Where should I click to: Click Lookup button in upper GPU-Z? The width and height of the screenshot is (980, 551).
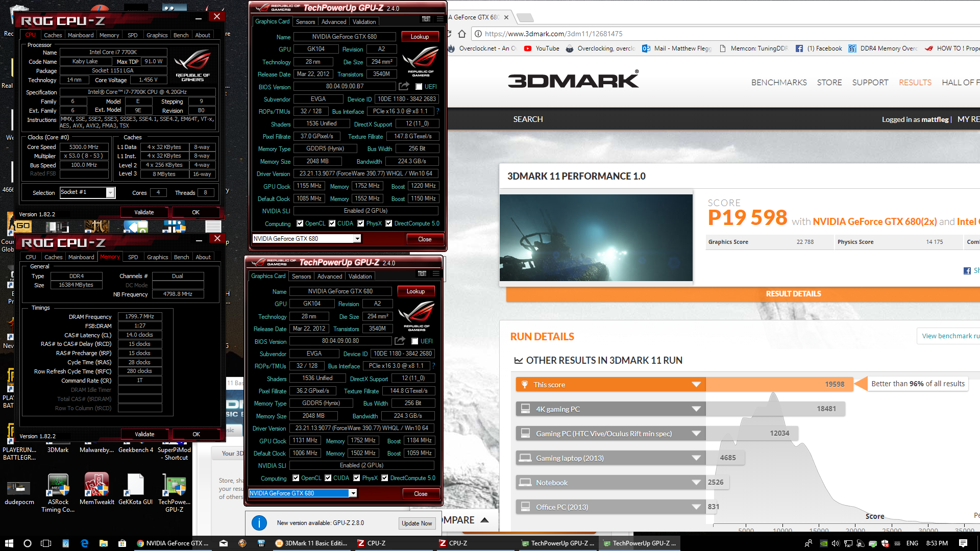coord(420,37)
